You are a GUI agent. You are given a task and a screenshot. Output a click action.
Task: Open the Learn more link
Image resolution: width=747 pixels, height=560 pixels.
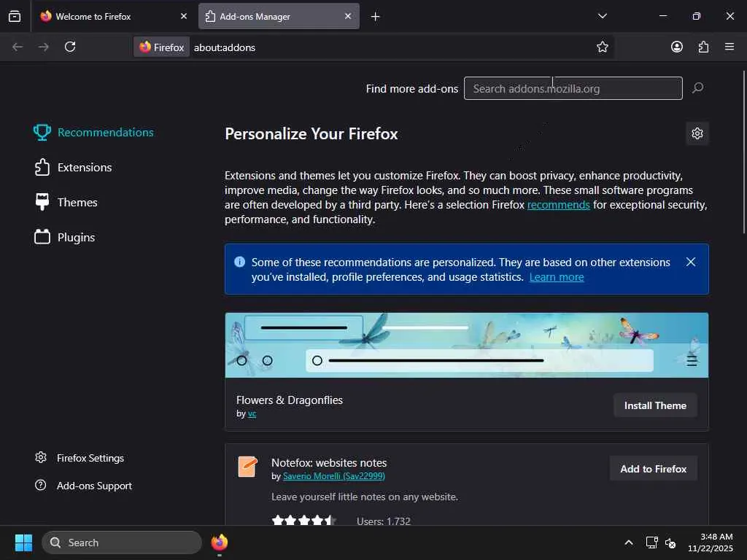tap(557, 277)
